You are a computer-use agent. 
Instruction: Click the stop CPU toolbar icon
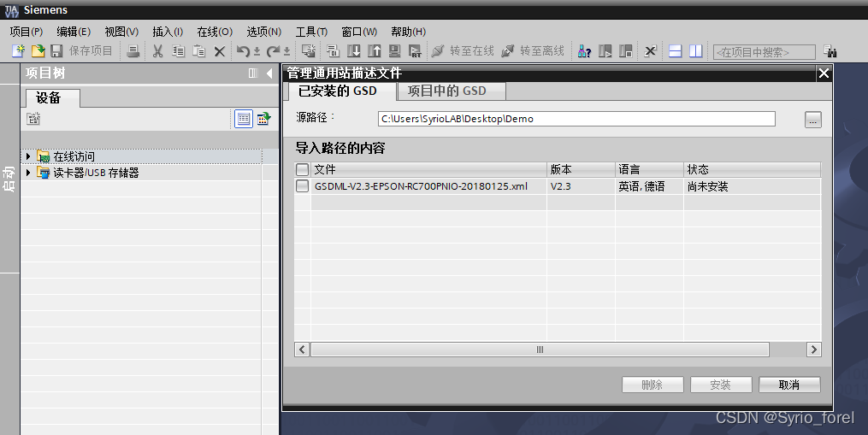tap(625, 51)
